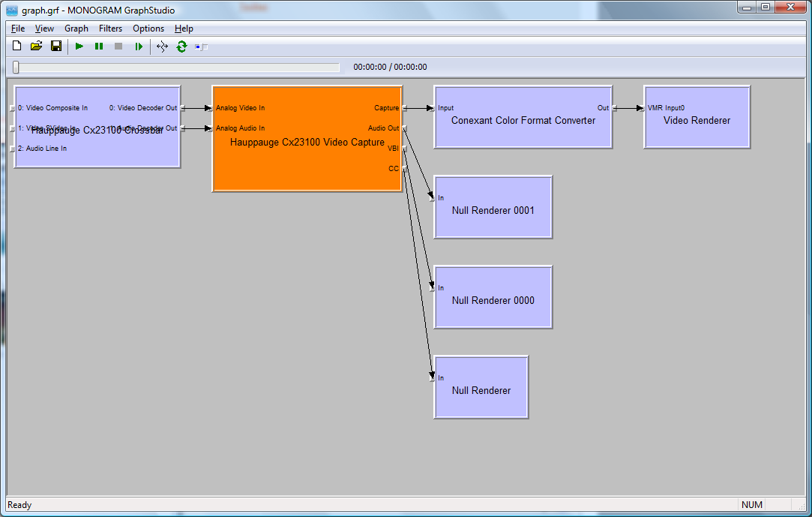812x517 pixels.
Task: Open the Graph menu
Action: [x=76, y=29]
